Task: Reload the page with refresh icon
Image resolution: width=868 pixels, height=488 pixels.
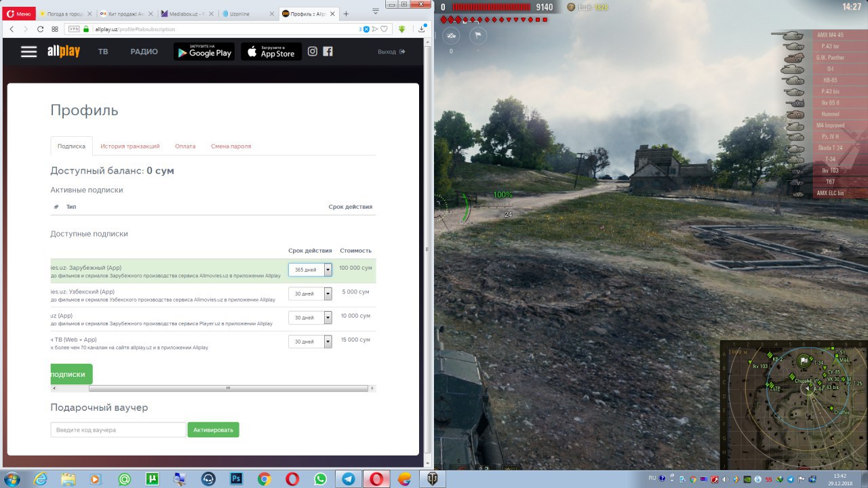Action: [40, 29]
